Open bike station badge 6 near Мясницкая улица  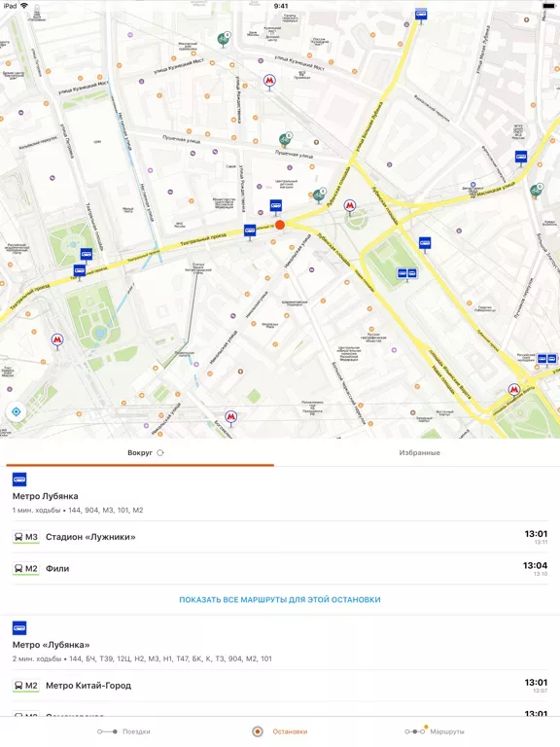click(536, 190)
